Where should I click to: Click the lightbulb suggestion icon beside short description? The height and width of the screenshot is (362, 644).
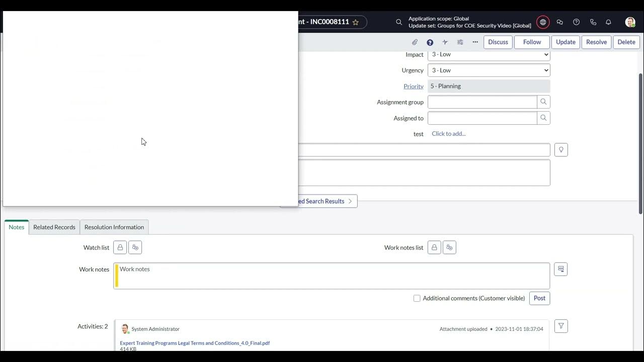coord(561,150)
